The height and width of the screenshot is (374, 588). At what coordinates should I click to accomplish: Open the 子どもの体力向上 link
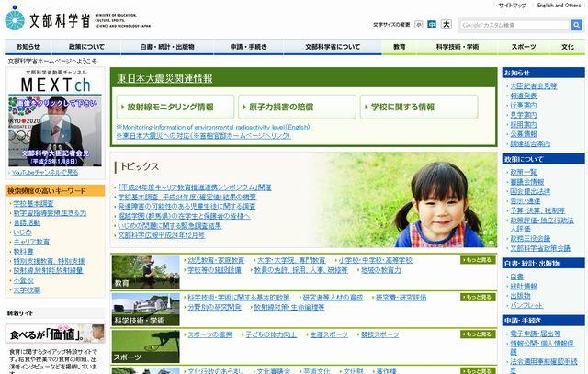click(x=271, y=334)
